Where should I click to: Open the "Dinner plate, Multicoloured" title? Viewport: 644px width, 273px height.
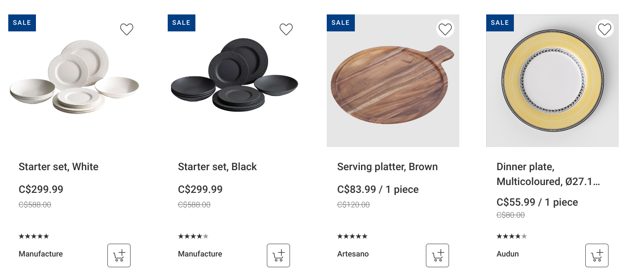pos(547,174)
